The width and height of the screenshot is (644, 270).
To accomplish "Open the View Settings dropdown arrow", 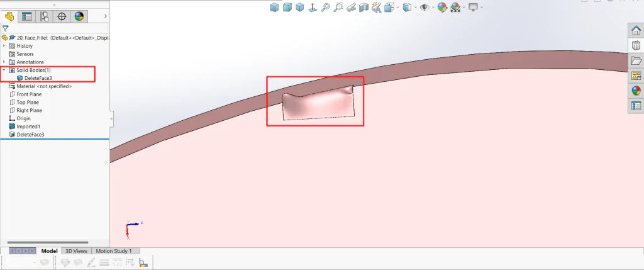I will [482, 8].
